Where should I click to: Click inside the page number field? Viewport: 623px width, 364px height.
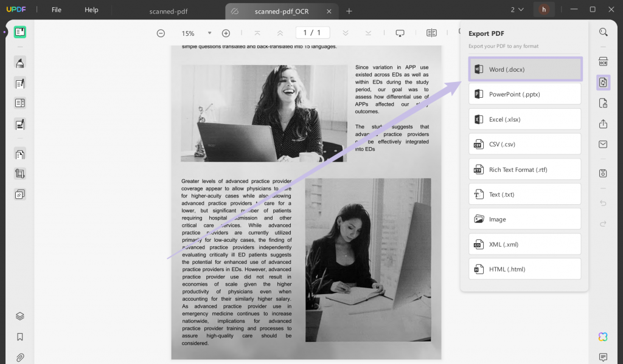coord(312,32)
